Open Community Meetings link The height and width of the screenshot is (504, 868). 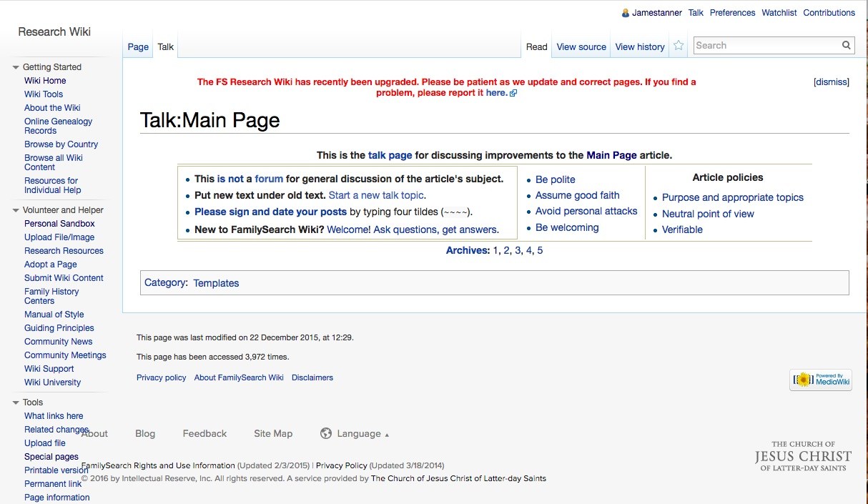click(x=65, y=355)
